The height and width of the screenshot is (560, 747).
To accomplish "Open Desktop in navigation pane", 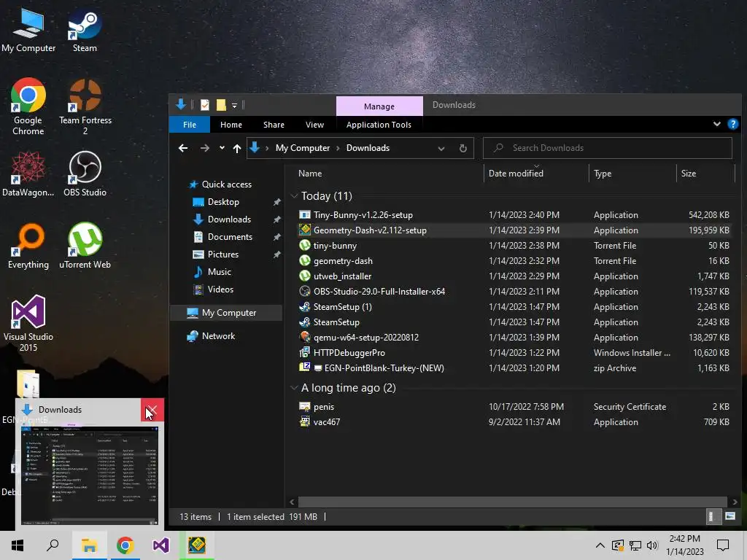I will tap(223, 202).
